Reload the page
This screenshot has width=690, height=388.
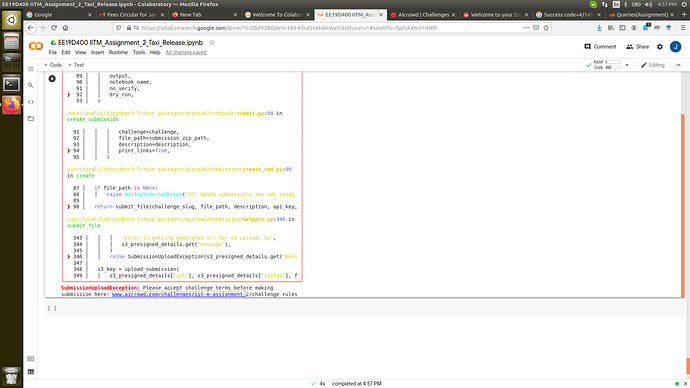coord(54,28)
